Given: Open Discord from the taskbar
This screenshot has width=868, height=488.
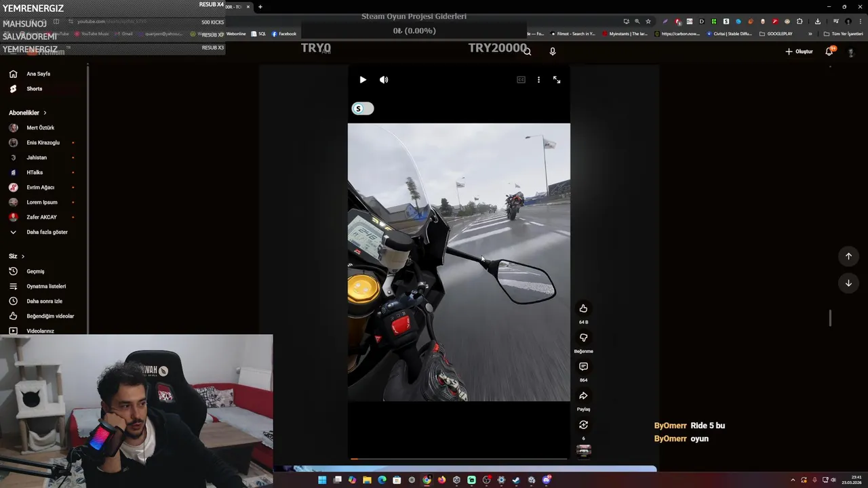Looking at the screenshot, I should click(x=546, y=480).
